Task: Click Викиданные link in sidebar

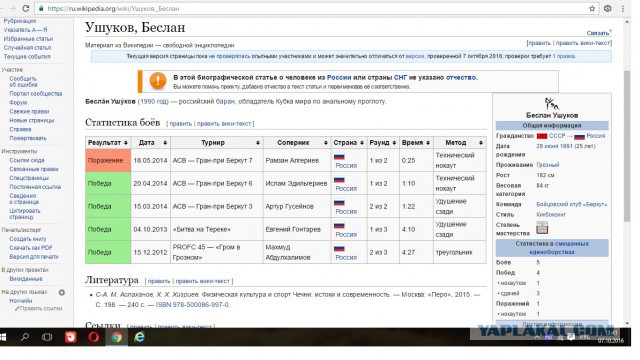Action: click(26, 278)
